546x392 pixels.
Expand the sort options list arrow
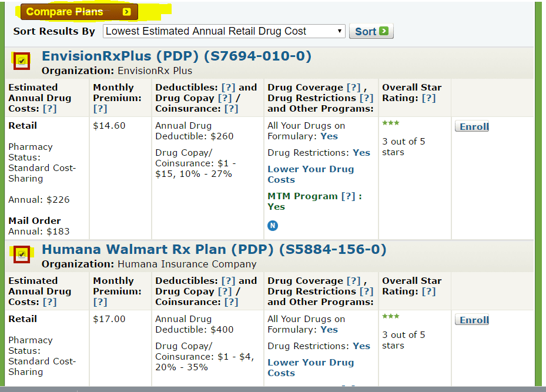click(340, 31)
